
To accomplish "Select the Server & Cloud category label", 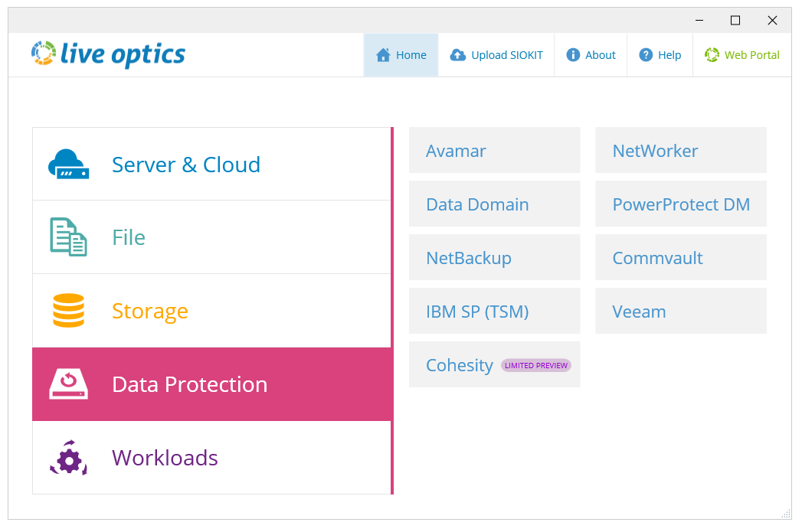I will coord(186,165).
